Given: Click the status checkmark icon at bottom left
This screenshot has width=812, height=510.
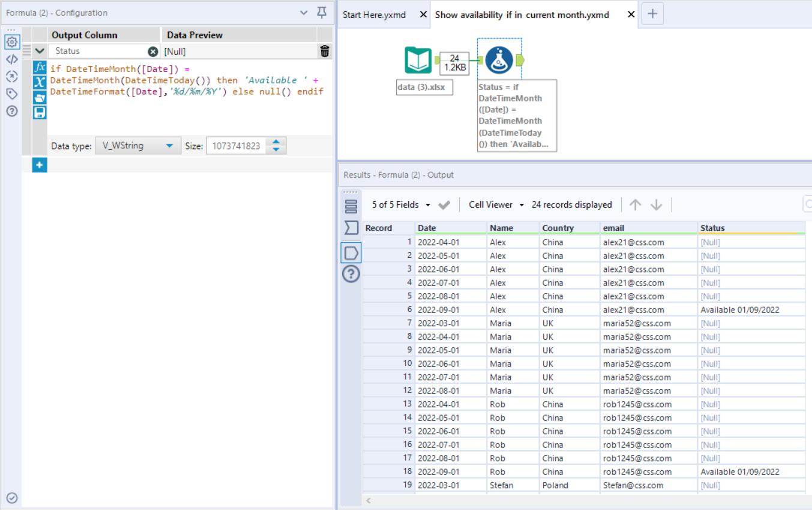Looking at the screenshot, I should tap(12, 498).
